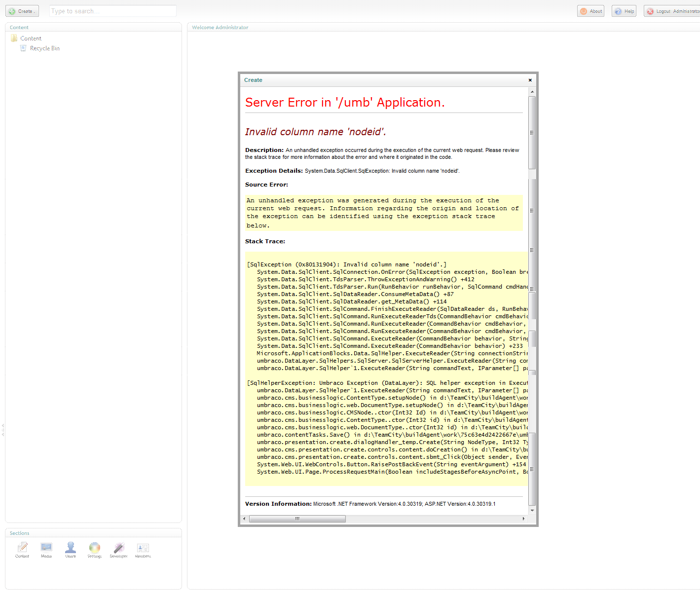
Task: Click the 'Exception Details:' label
Action: [274, 171]
